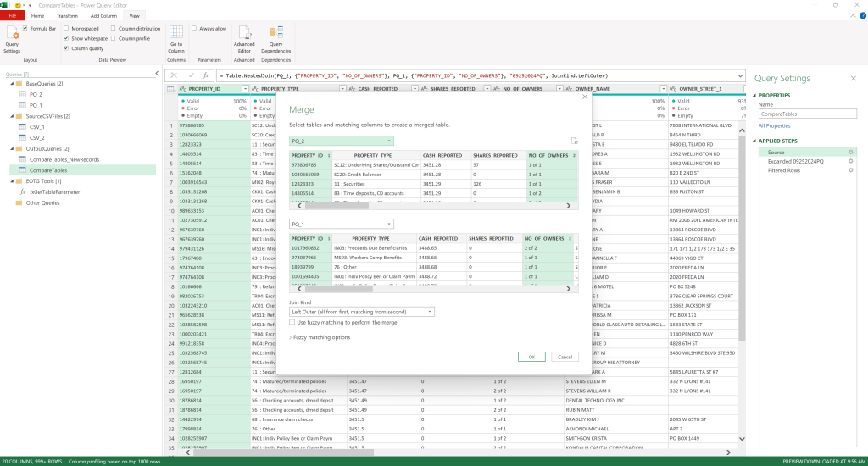Image resolution: width=868 pixels, height=466 pixels.
Task: Toggle the Monospaced checkbox
Action: (x=66, y=28)
